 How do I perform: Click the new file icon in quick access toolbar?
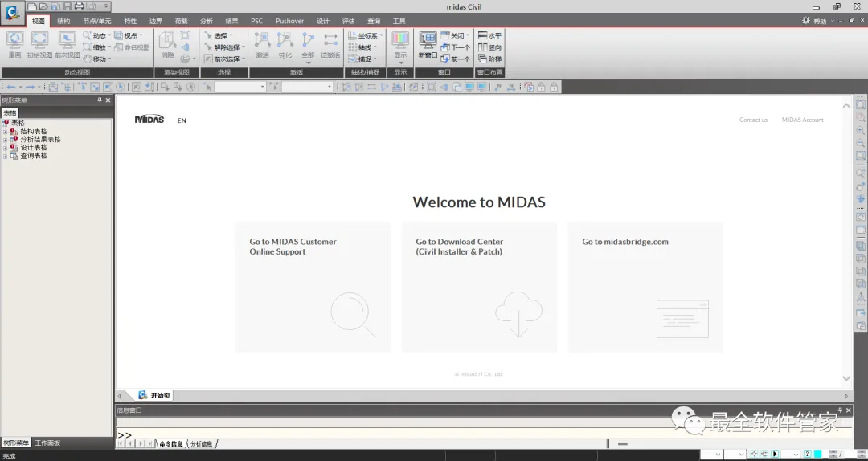[33, 6]
